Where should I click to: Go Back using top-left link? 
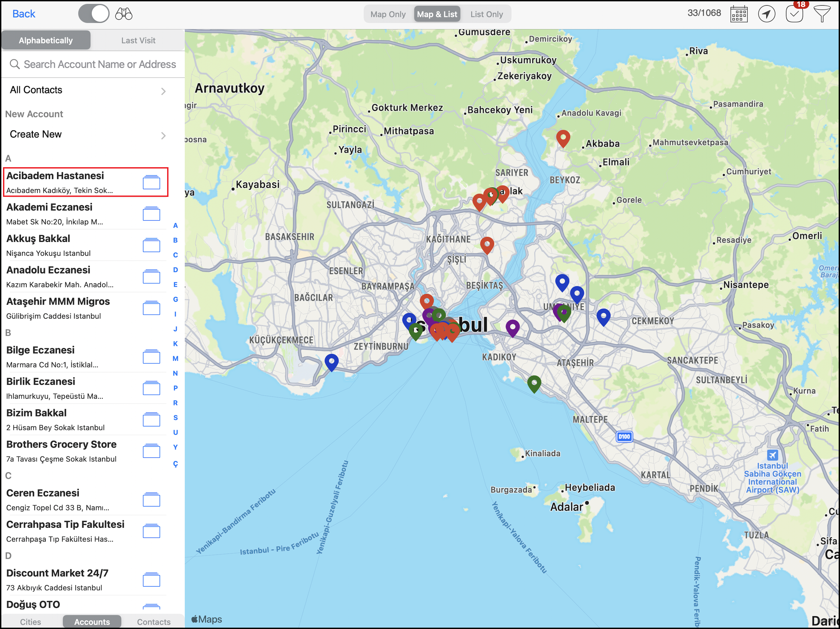tap(24, 14)
